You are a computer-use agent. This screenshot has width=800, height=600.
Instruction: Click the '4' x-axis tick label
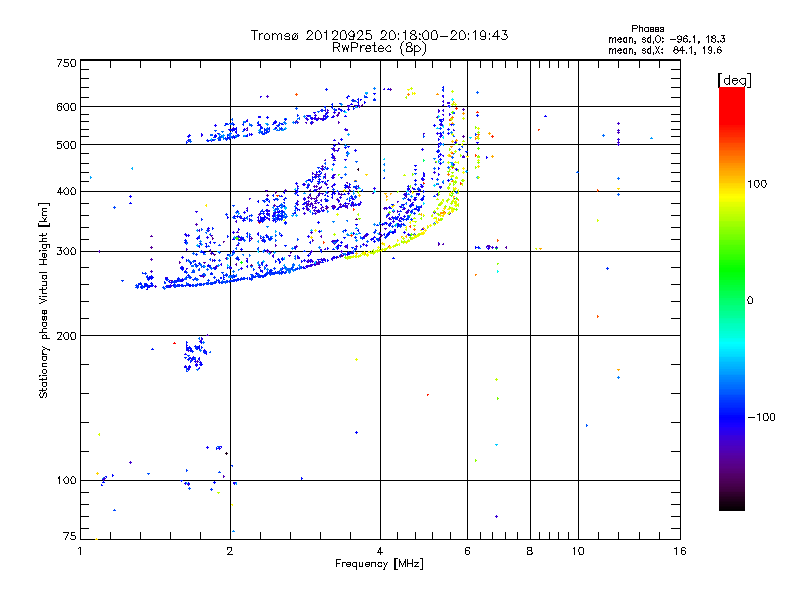tap(380, 551)
